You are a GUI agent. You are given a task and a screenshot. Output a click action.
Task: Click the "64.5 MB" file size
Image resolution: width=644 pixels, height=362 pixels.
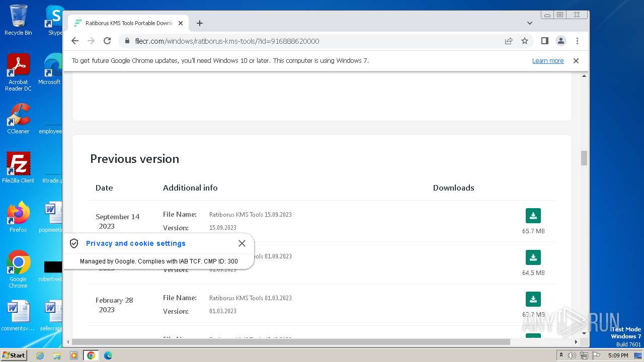click(x=533, y=273)
